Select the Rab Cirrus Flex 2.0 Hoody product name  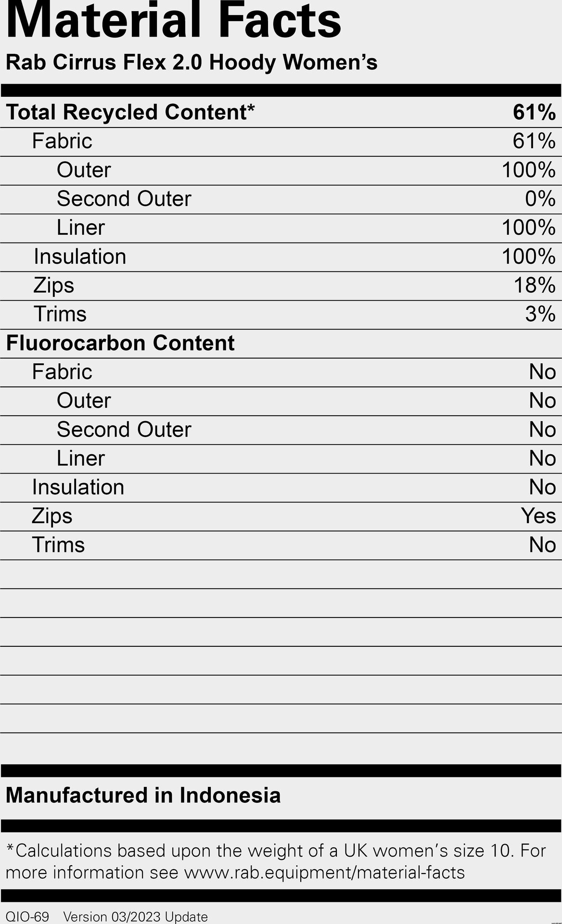[x=192, y=63]
